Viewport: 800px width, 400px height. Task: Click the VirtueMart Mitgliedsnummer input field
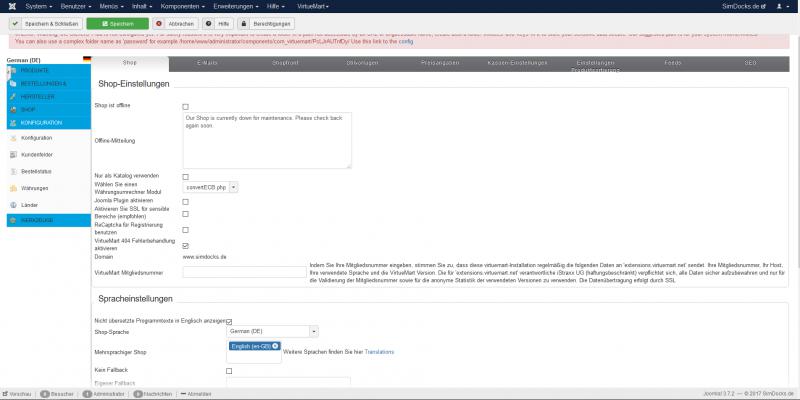[x=244, y=272]
